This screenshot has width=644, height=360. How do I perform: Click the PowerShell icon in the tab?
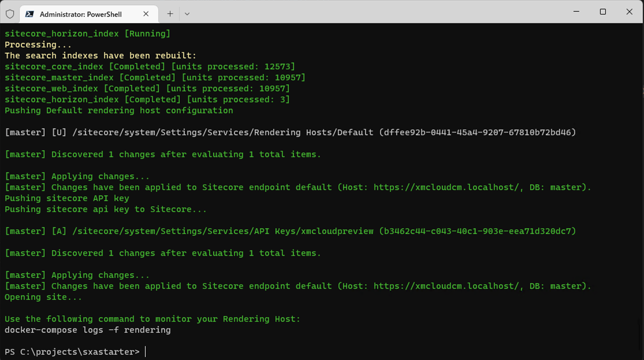pyautogui.click(x=29, y=14)
